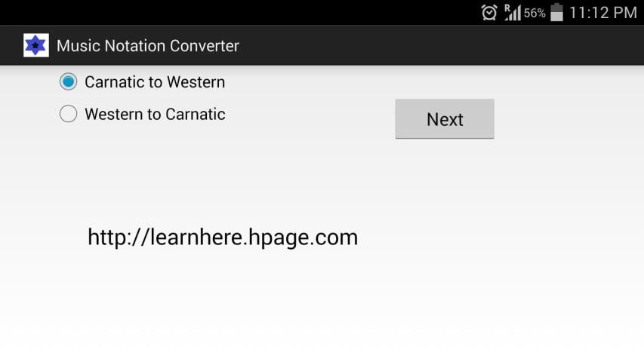Image resolution: width=644 pixels, height=362 pixels.
Task: Tap the 'http://' part of the URL
Action: coord(117,238)
